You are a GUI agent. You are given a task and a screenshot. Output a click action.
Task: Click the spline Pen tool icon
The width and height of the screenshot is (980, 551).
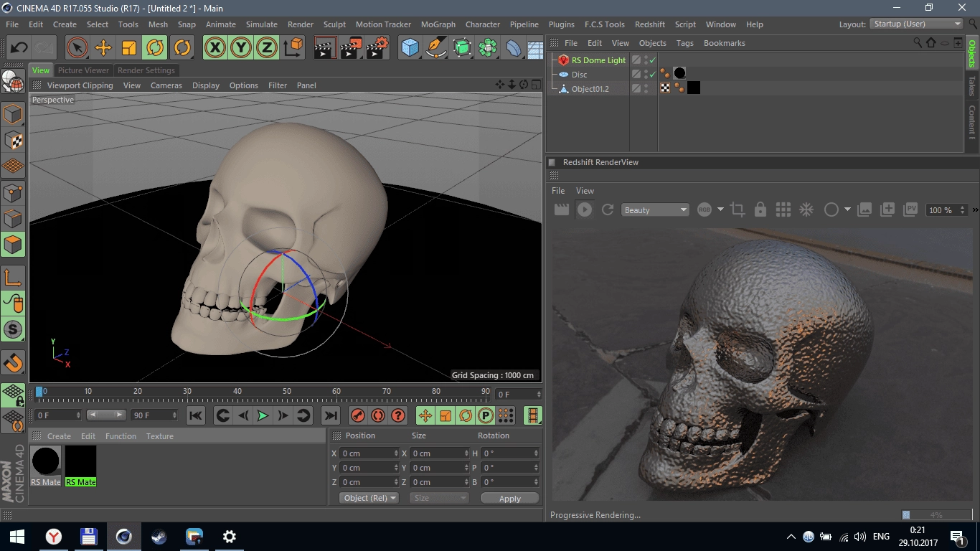[x=436, y=48]
